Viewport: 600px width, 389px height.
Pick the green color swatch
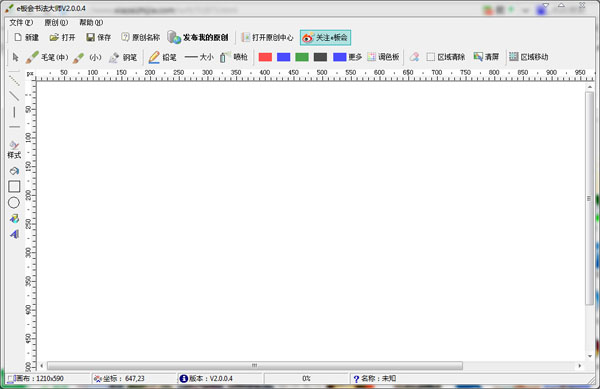click(302, 57)
